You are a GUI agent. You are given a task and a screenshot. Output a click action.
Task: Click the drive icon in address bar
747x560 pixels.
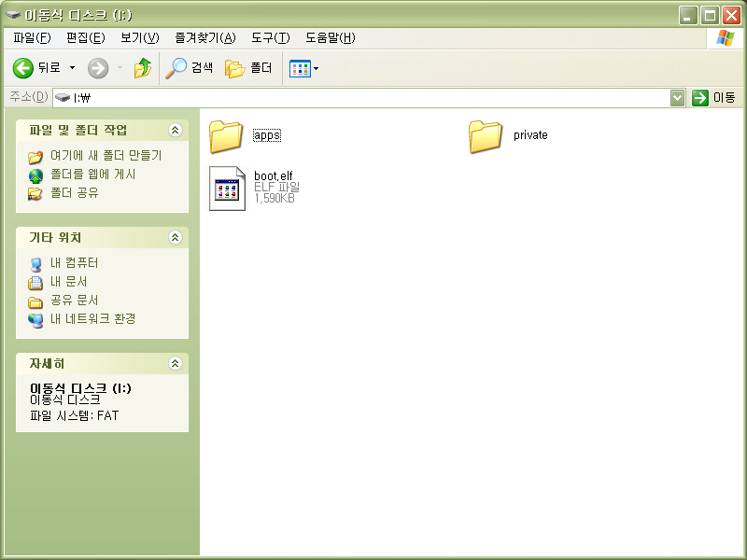63,98
